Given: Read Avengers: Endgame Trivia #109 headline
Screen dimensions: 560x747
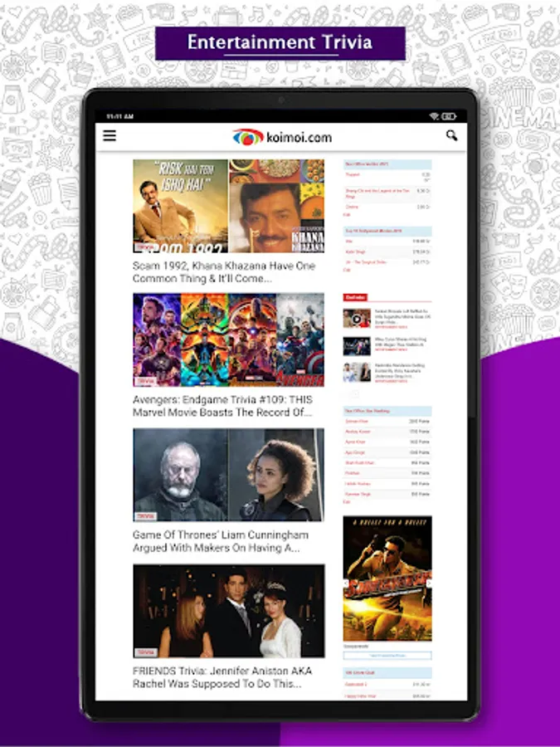Looking at the screenshot, I should (222, 406).
